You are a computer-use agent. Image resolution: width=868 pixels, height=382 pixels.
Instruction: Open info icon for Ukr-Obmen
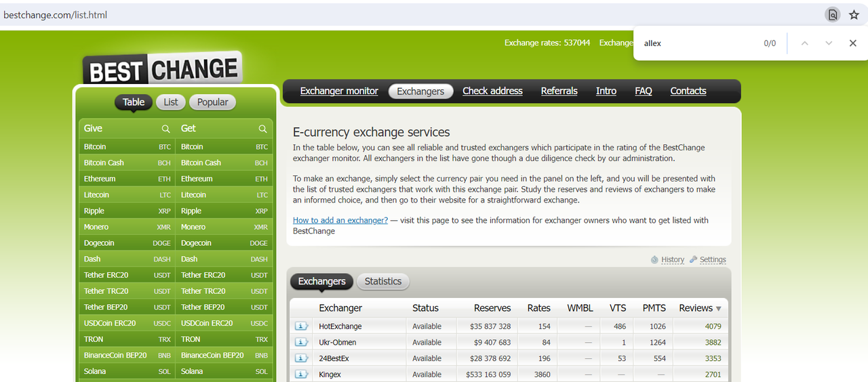[x=301, y=343]
